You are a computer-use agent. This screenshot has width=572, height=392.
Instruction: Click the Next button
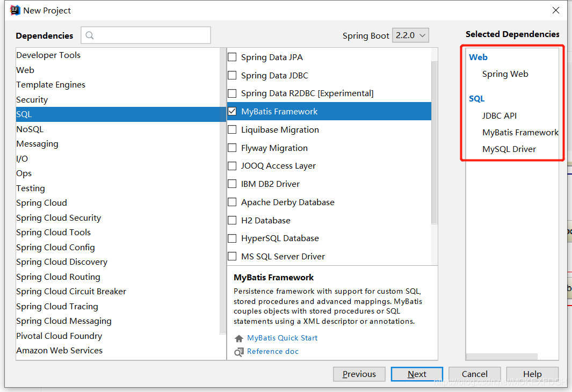[417, 374]
